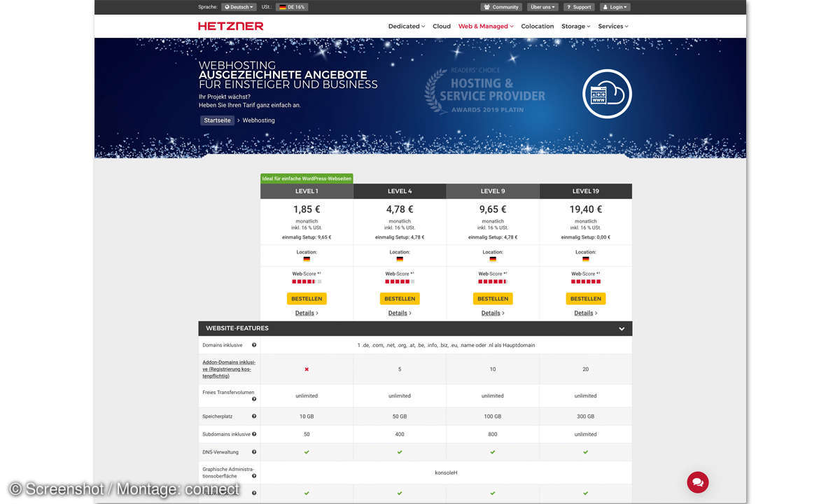Click the Hetzner logo
Screen dimensions: 840x504
tap(230, 26)
